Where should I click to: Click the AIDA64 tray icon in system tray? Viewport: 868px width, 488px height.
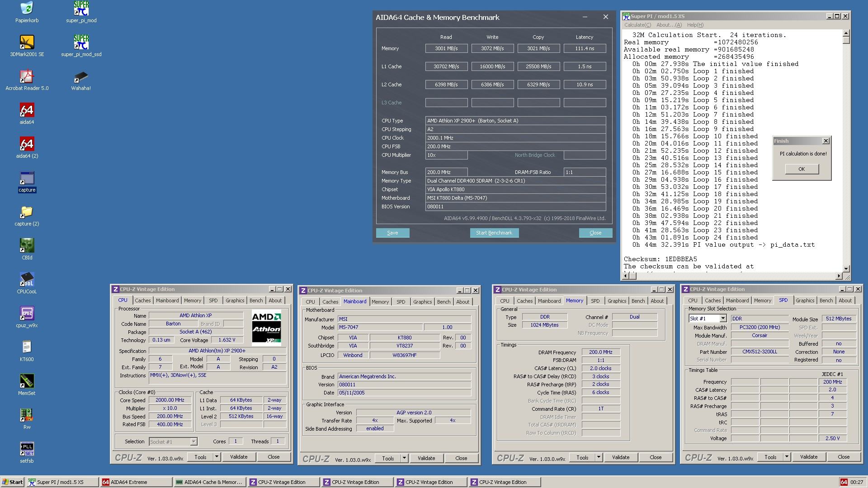(844, 482)
